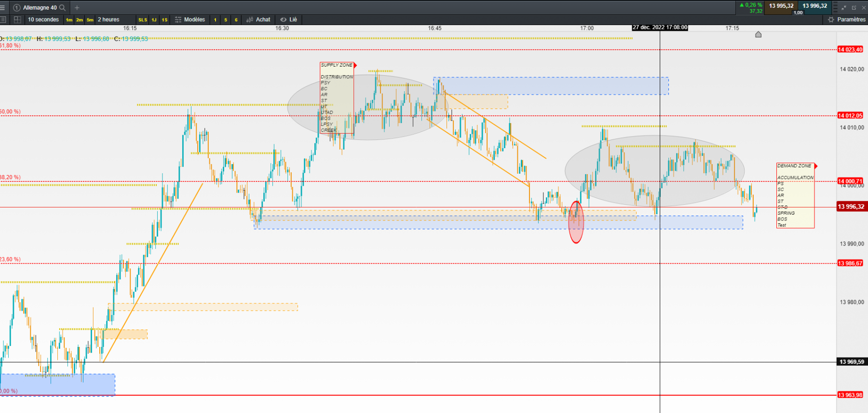Switch to the 1m timeframe shortcut

pos(69,20)
